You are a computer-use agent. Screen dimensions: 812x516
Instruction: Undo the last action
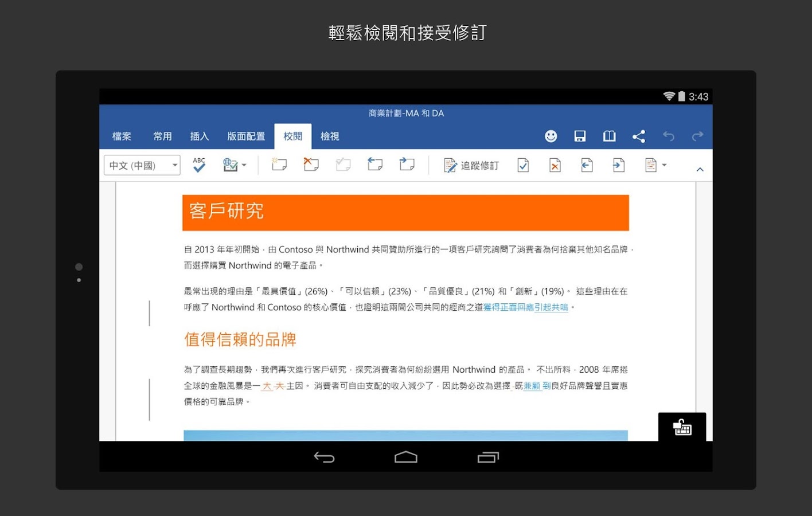point(669,136)
